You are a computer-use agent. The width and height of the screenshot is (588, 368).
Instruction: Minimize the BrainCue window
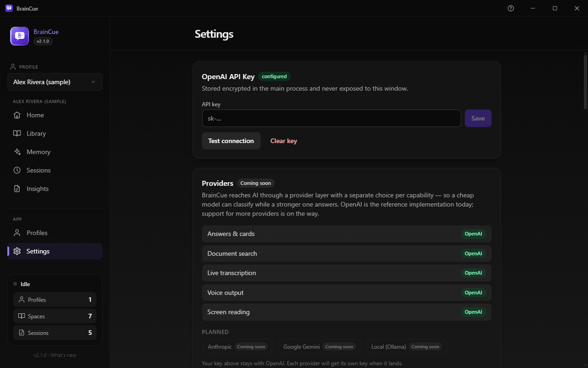(x=533, y=8)
